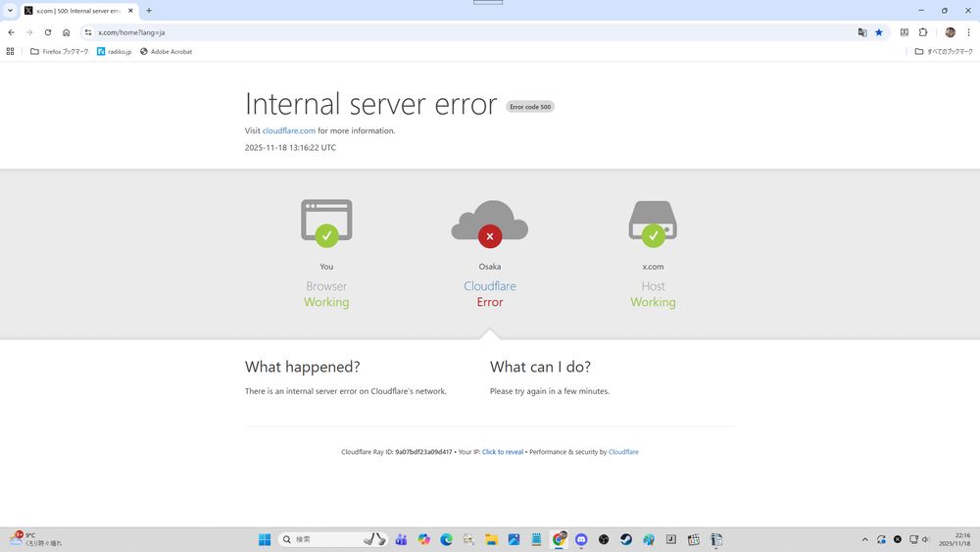The image size is (980, 552).
Task: Click the Browser label under You
Action: point(326,285)
